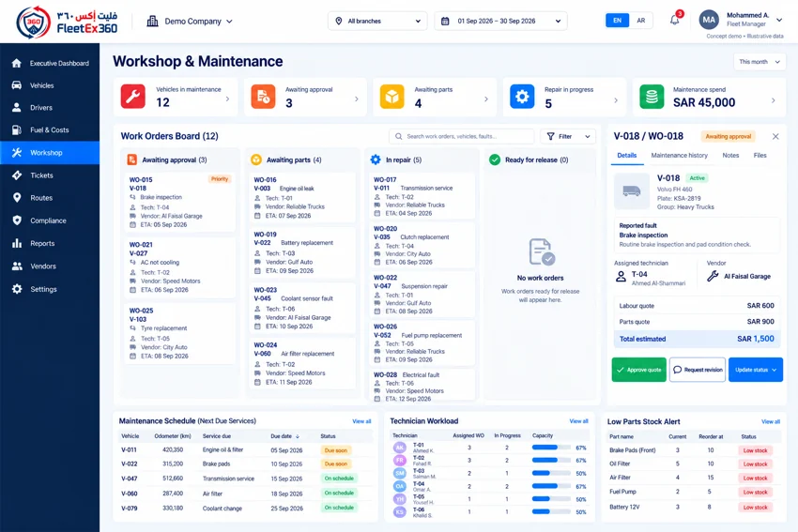Click the Routes pin icon in sidebar
Screen dimensions: 798x532
click(x=17, y=198)
